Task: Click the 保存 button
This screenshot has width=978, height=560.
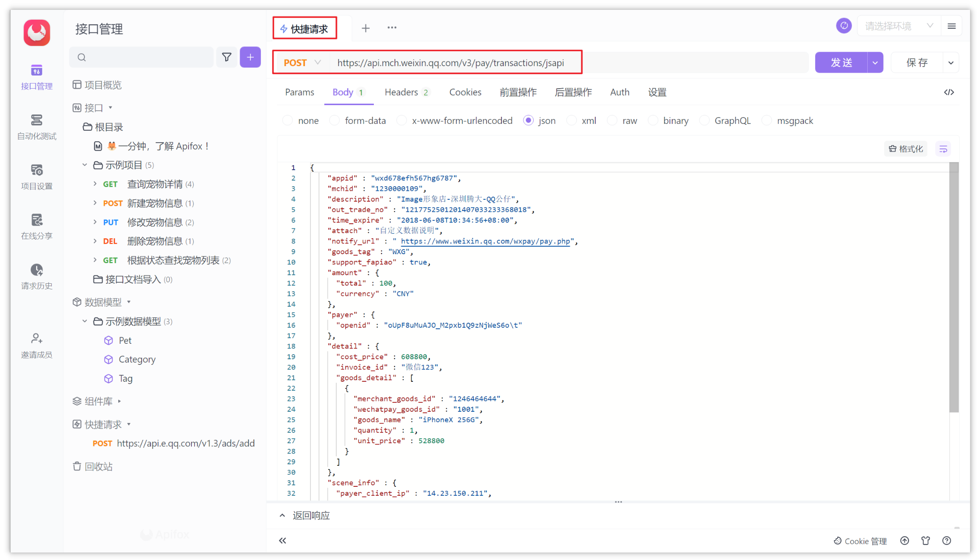Action: click(916, 62)
